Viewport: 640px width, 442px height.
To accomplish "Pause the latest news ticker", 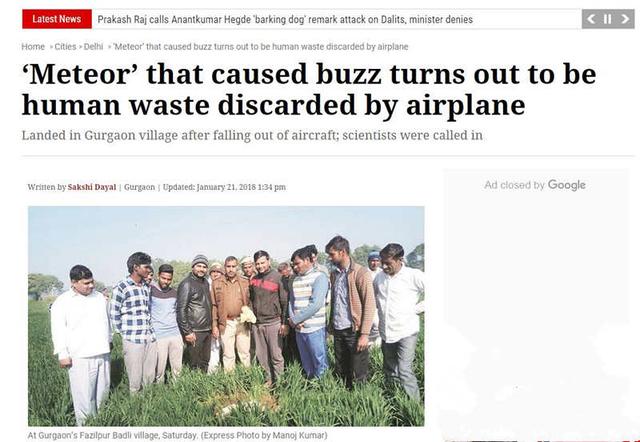I will (608, 19).
